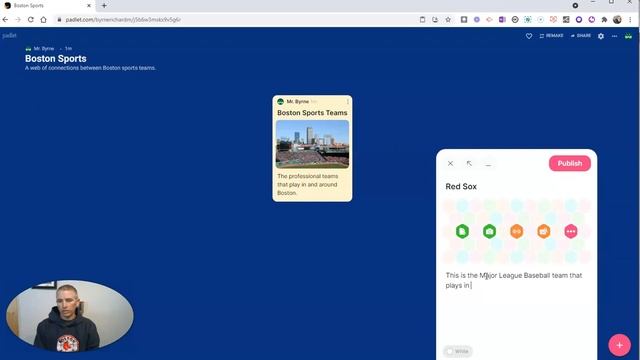This screenshot has height=360, width=640.
Task: Open the Chrome three-dot menu
Action: point(630,19)
